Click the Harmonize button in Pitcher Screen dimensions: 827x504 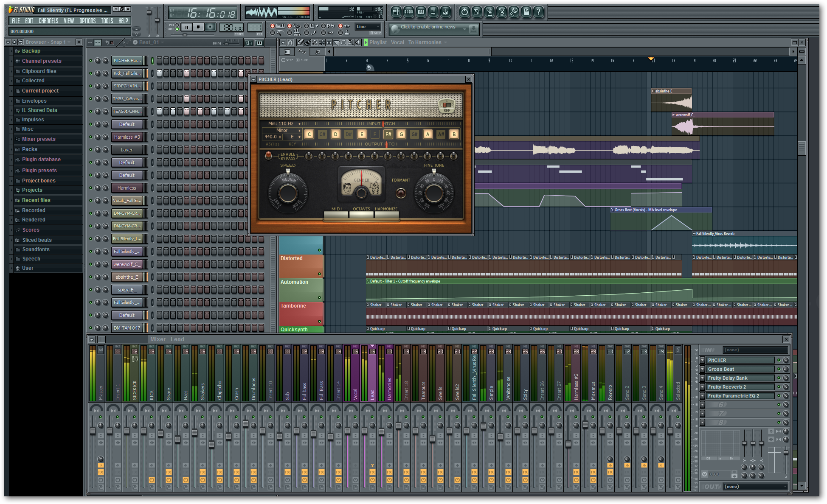[386, 214]
